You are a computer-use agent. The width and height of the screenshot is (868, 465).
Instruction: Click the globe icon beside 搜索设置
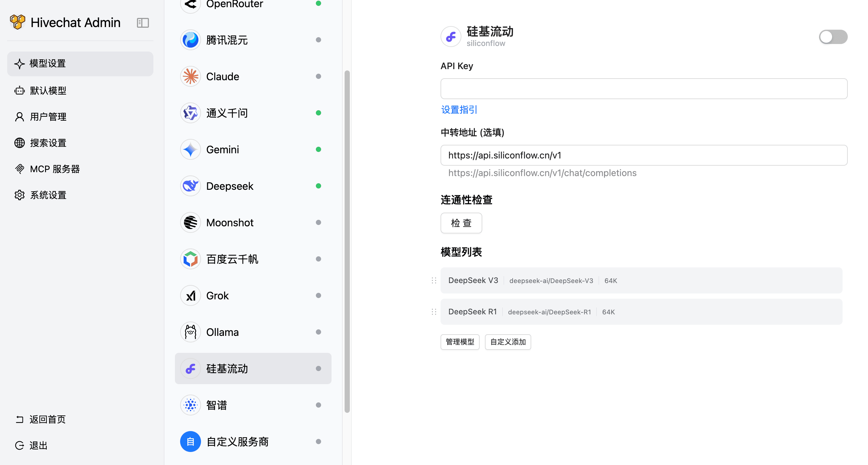[20, 143]
